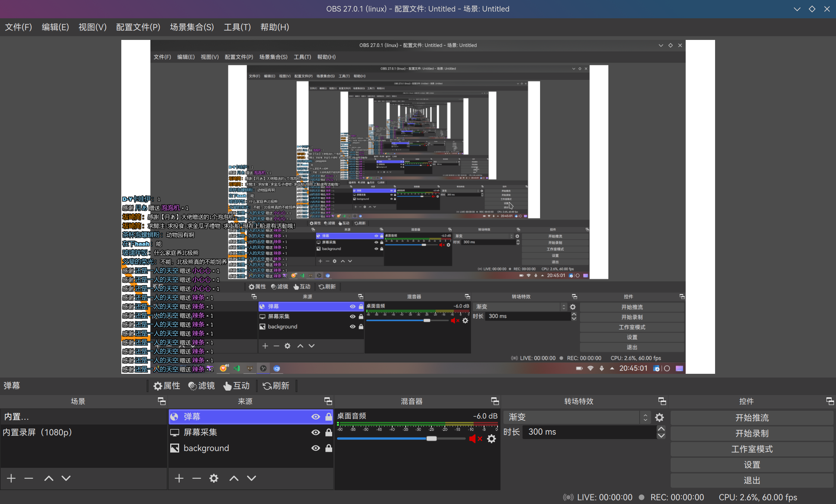
Task: Add a new scene with the plus icon
Action: (11, 478)
